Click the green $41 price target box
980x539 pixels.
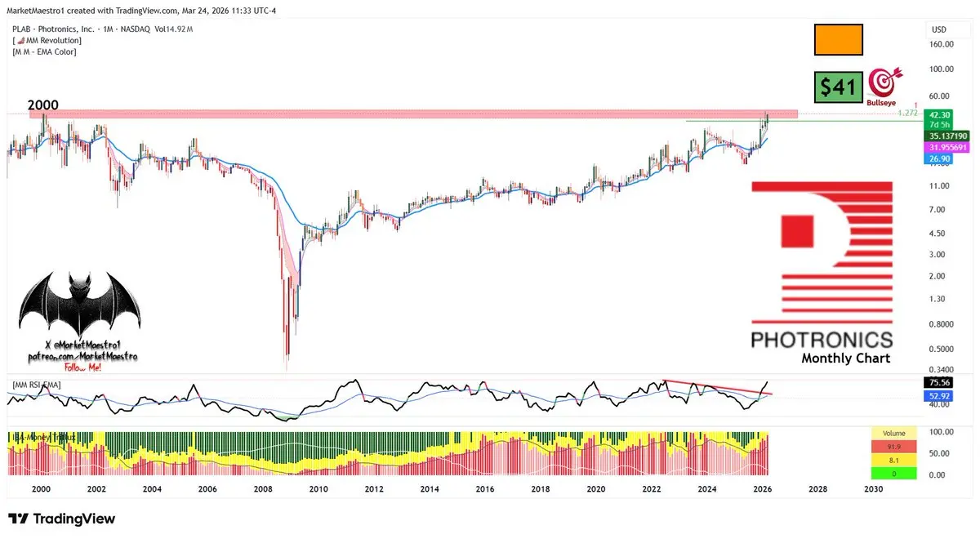point(839,87)
